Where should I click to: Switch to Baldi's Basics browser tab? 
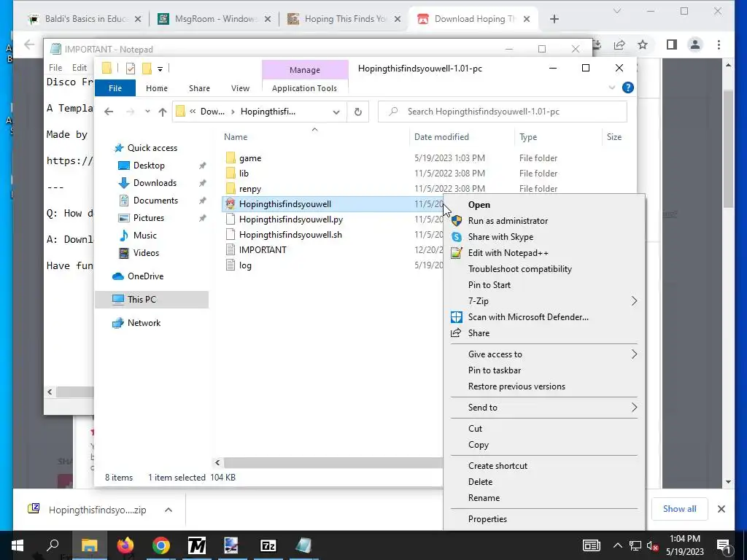86,19
